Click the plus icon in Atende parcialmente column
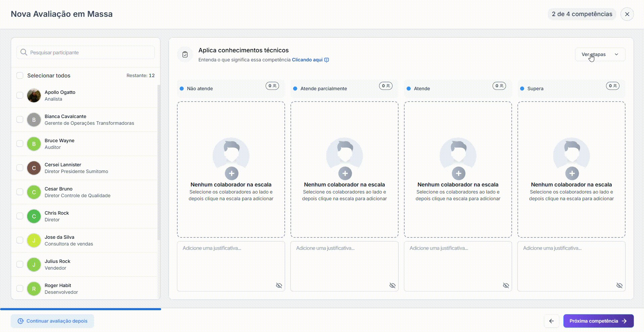The image size is (644, 332). (345, 173)
